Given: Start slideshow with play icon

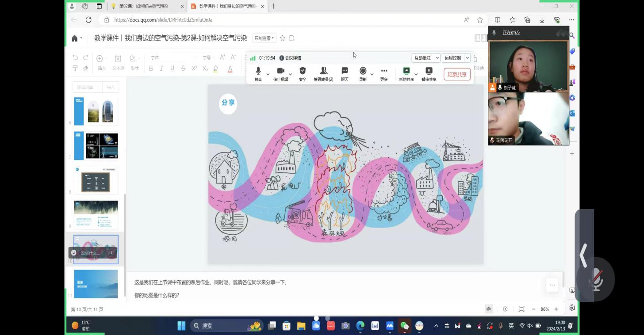Looking at the screenshot, I should pos(505,309).
